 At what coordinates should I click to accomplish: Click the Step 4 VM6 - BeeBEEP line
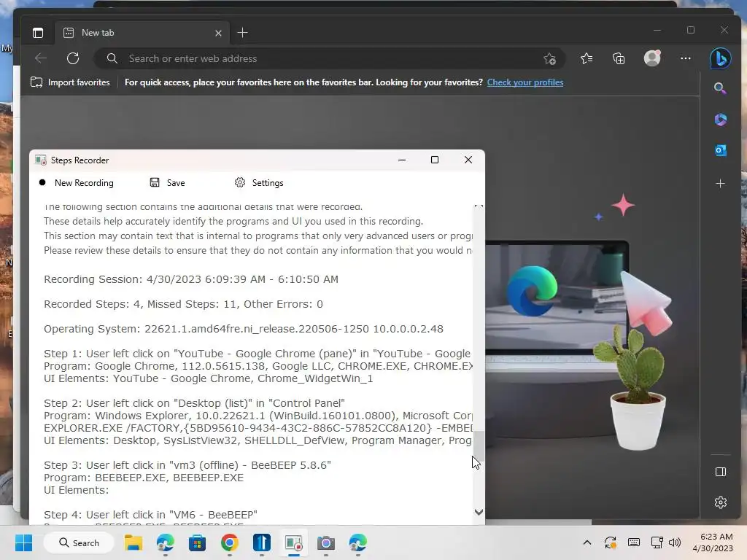pyautogui.click(x=150, y=515)
